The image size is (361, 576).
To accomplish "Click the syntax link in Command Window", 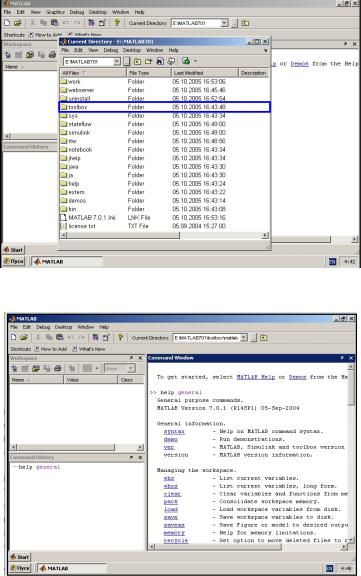I will point(174,432).
